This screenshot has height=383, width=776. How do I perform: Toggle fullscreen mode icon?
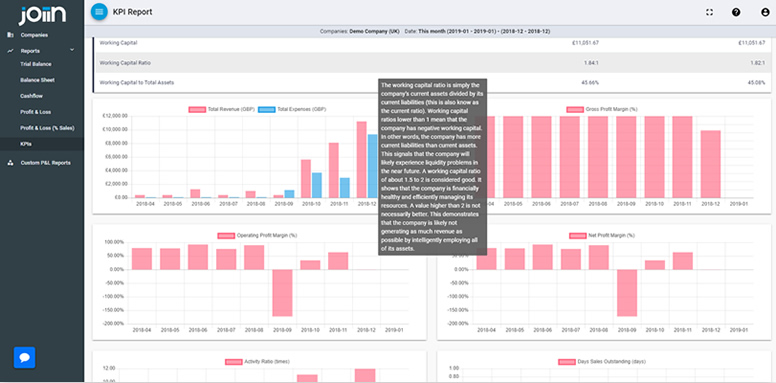[x=709, y=12]
